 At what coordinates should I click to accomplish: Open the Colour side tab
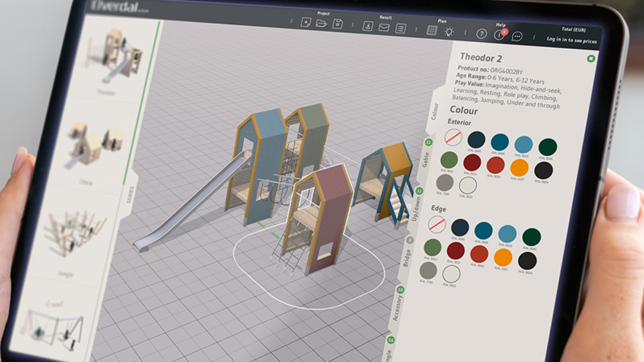(x=435, y=111)
